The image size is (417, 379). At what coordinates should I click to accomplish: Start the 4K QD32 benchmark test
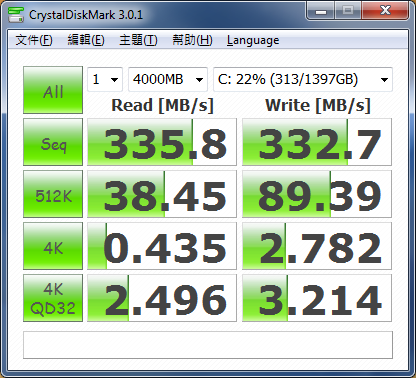pyautogui.click(x=53, y=298)
